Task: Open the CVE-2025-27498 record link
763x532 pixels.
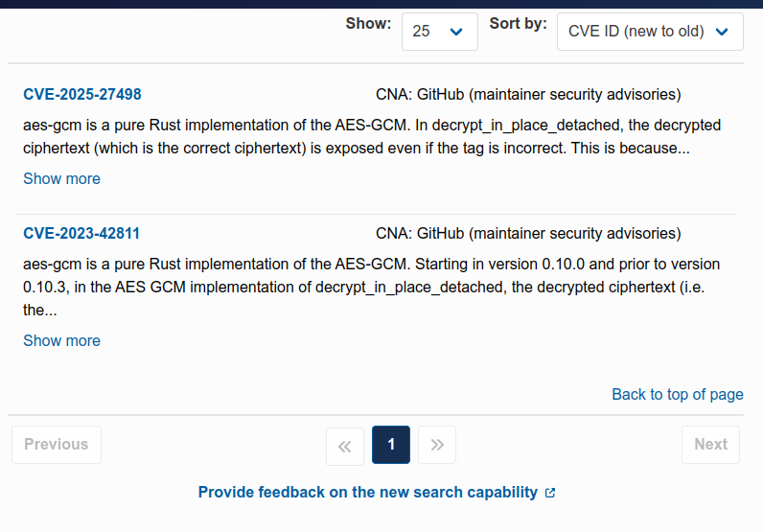Action: (82, 95)
